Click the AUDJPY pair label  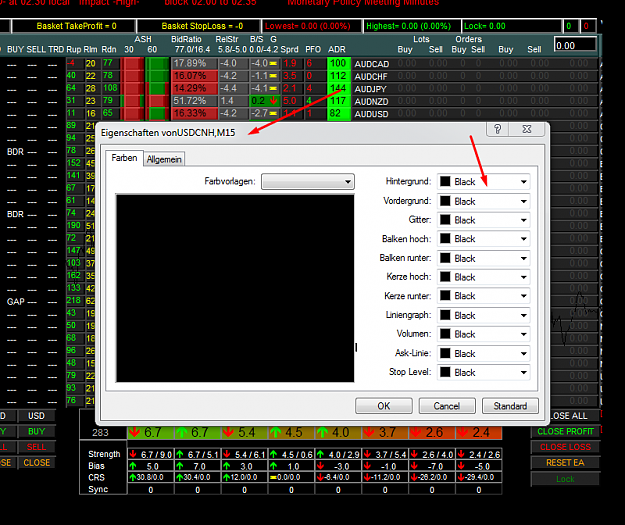[371, 89]
